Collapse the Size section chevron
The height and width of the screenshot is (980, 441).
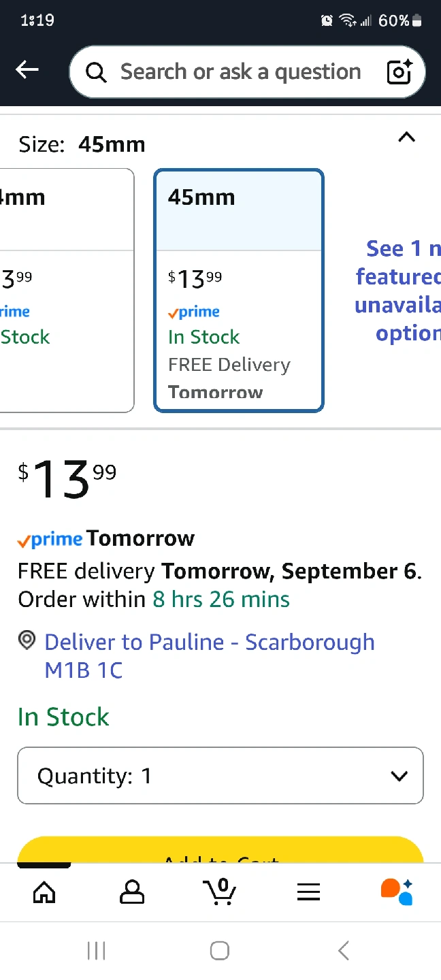click(406, 138)
